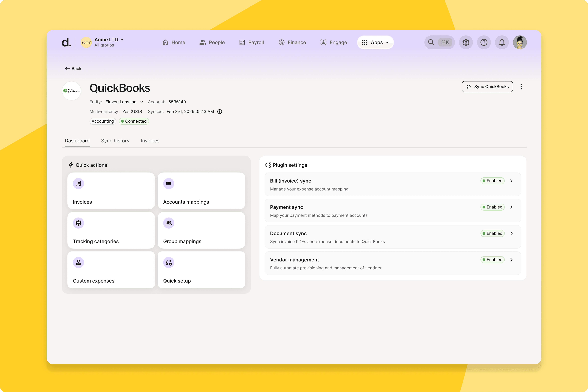This screenshot has height=392, width=588.
Task: Open the Apps dropdown chevron
Action: [x=387, y=42]
